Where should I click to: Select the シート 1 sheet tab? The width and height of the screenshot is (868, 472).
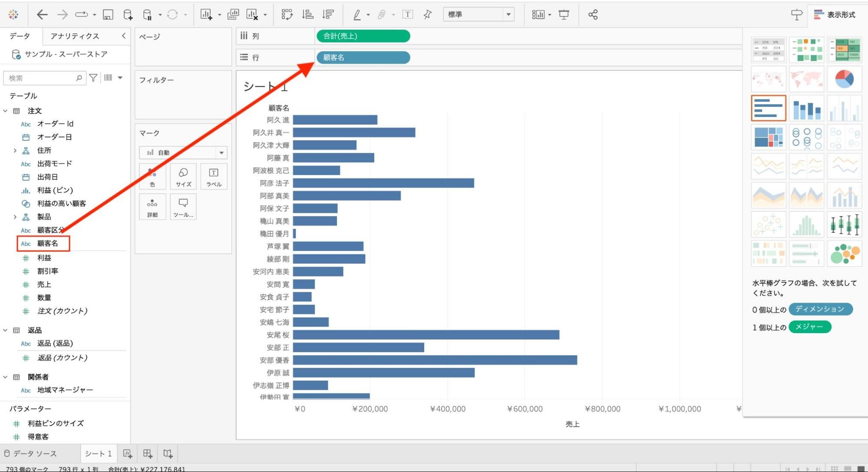coord(98,453)
